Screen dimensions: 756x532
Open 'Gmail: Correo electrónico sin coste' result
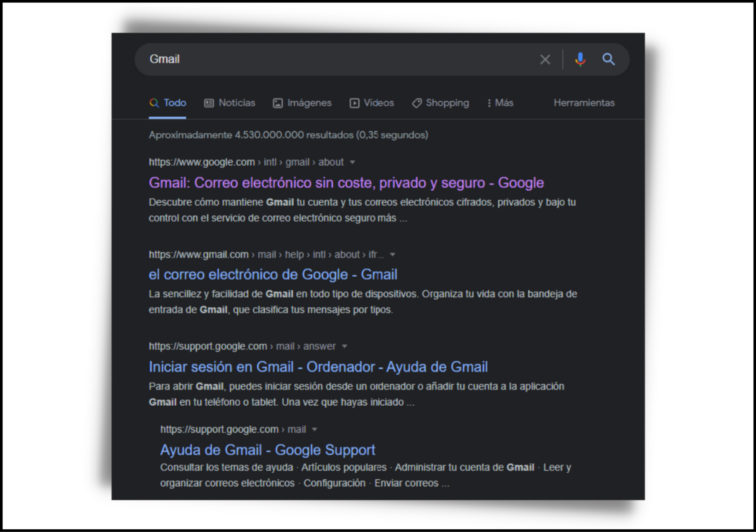pyautogui.click(x=346, y=183)
